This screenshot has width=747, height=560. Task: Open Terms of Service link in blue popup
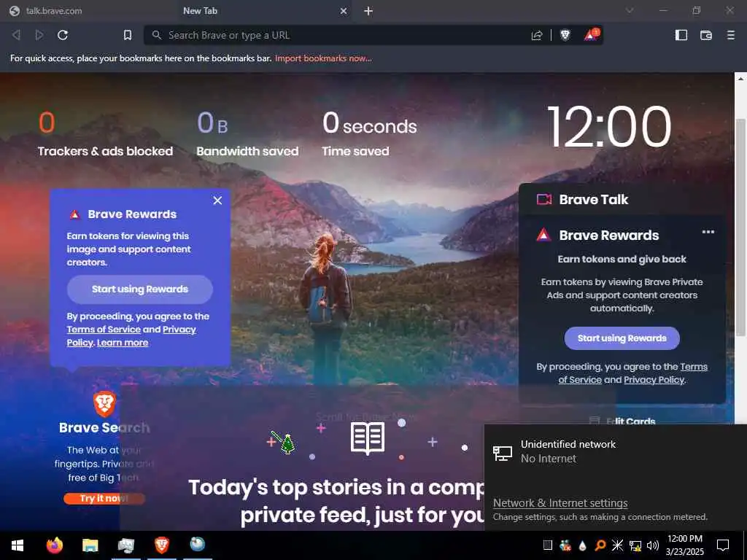(104, 330)
